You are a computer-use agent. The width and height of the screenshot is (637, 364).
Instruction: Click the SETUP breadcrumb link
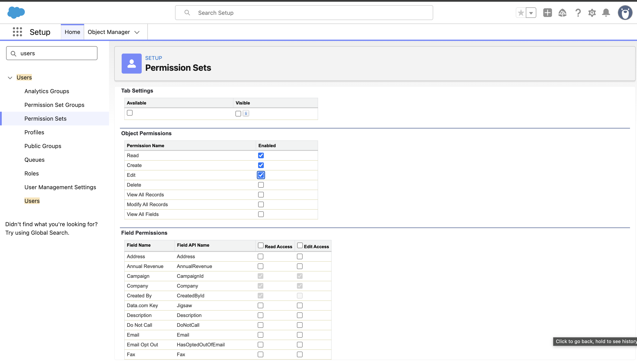153,58
